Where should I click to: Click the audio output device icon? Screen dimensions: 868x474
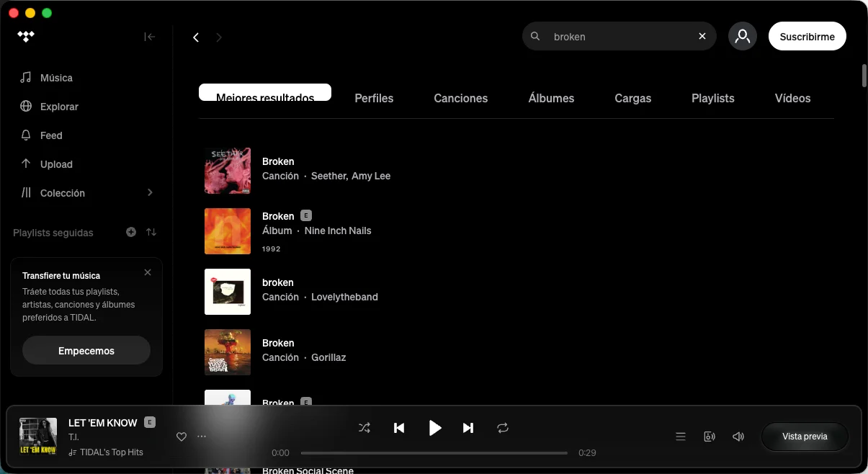tap(709, 436)
